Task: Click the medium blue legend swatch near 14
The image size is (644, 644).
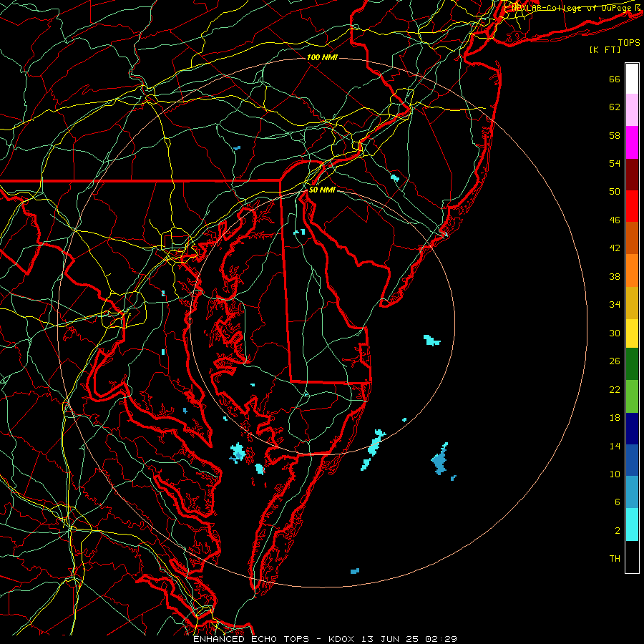Action: (x=632, y=460)
